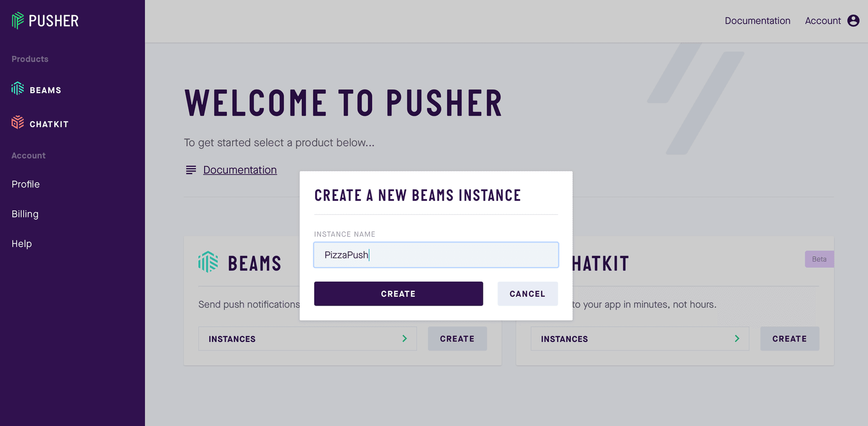Click the Pusher logo icon
Image resolution: width=868 pixels, height=426 pixels.
[x=18, y=21]
